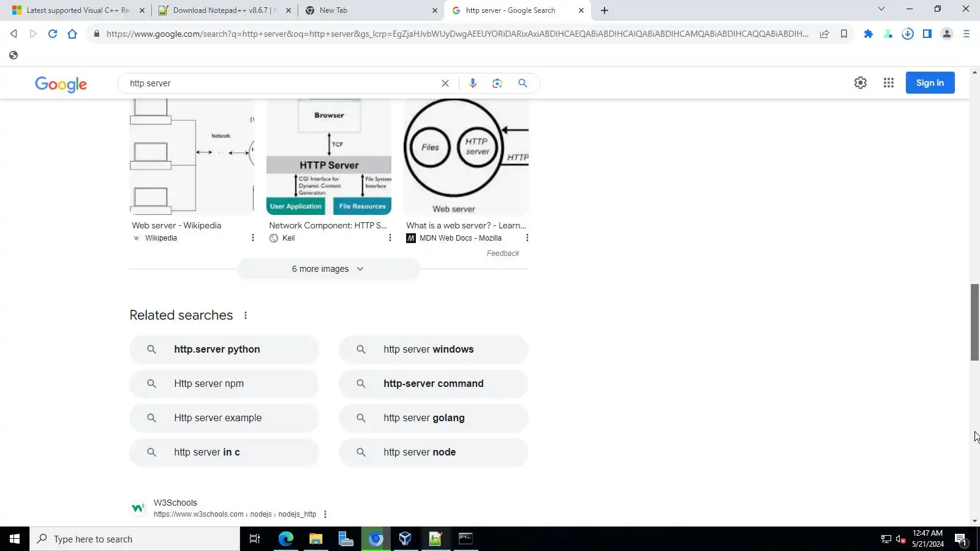Open the taskbar notification center
This screenshot has width=980, height=551.
[961, 539]
